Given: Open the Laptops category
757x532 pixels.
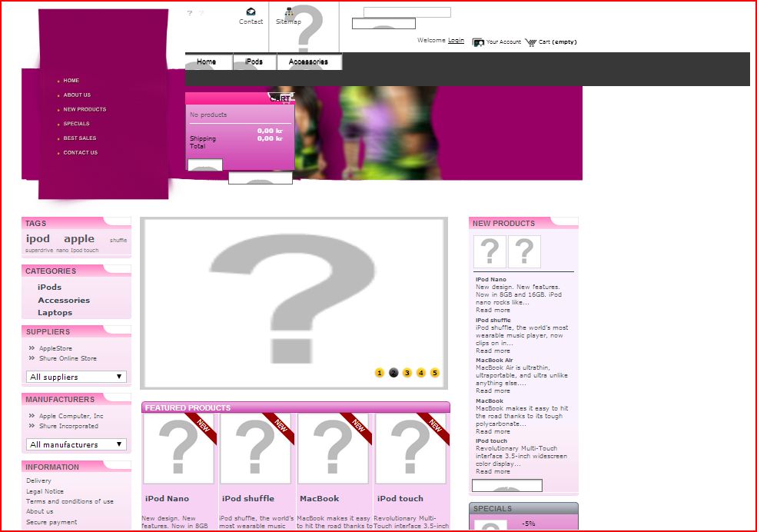Looking at the screenshot, I should coord(55,313).
